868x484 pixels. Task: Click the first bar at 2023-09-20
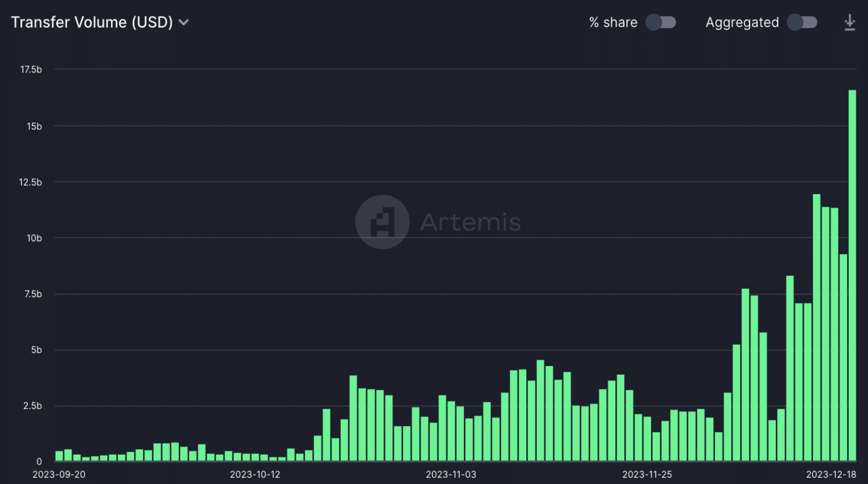coord(59,456)
